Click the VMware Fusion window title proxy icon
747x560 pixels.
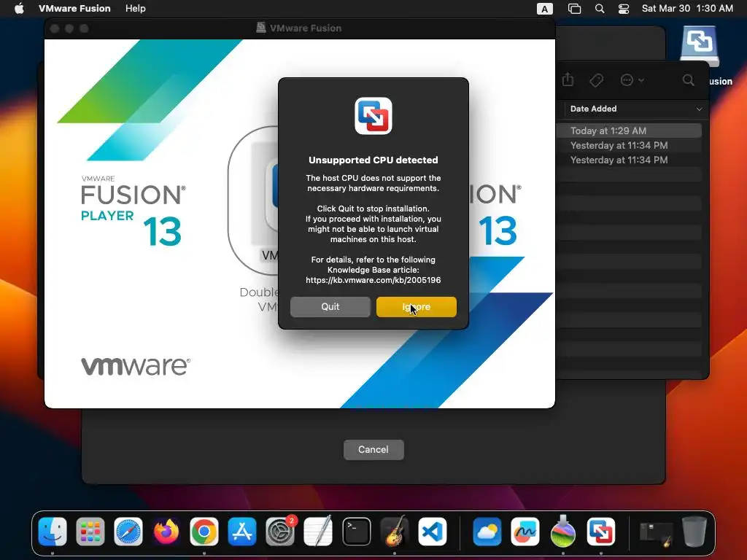[260, 28]
